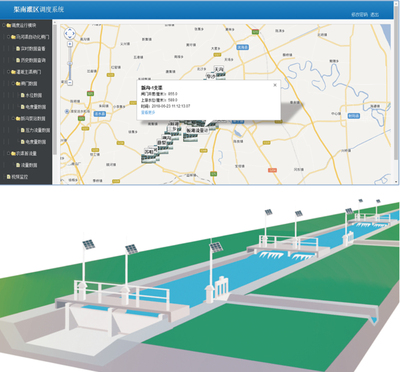Open 实时数据查看 in the sidebar

33,49
